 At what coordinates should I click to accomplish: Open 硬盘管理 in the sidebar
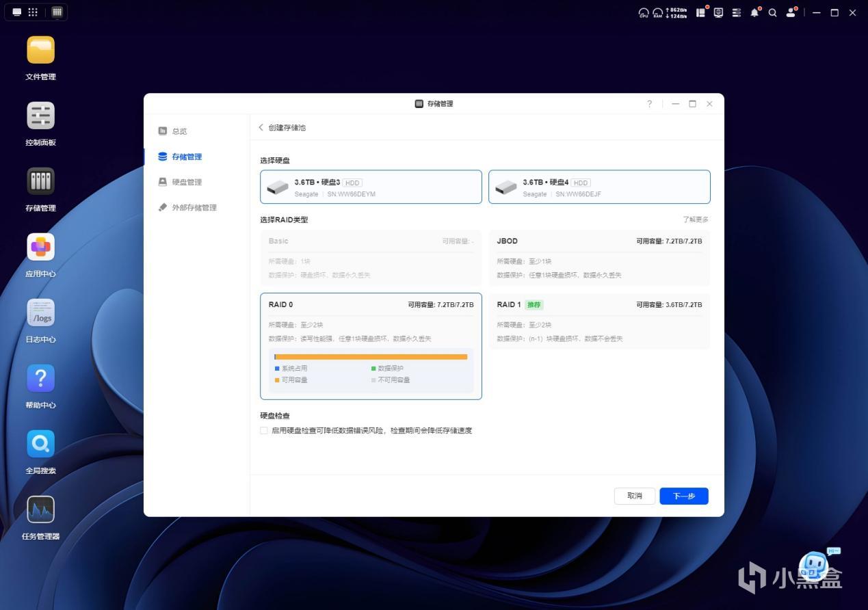[x=180, y=182]
